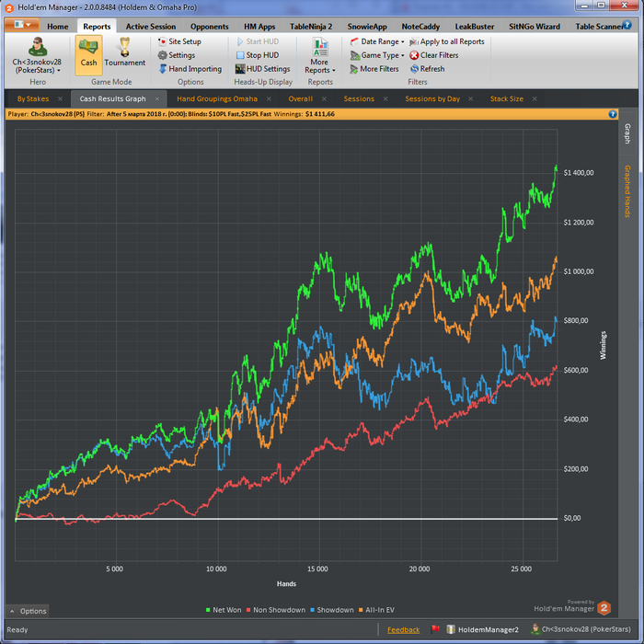Screen dimensions: 644x644
Task: Click Apply to all Reports
Action: click(x=447, y=41)
